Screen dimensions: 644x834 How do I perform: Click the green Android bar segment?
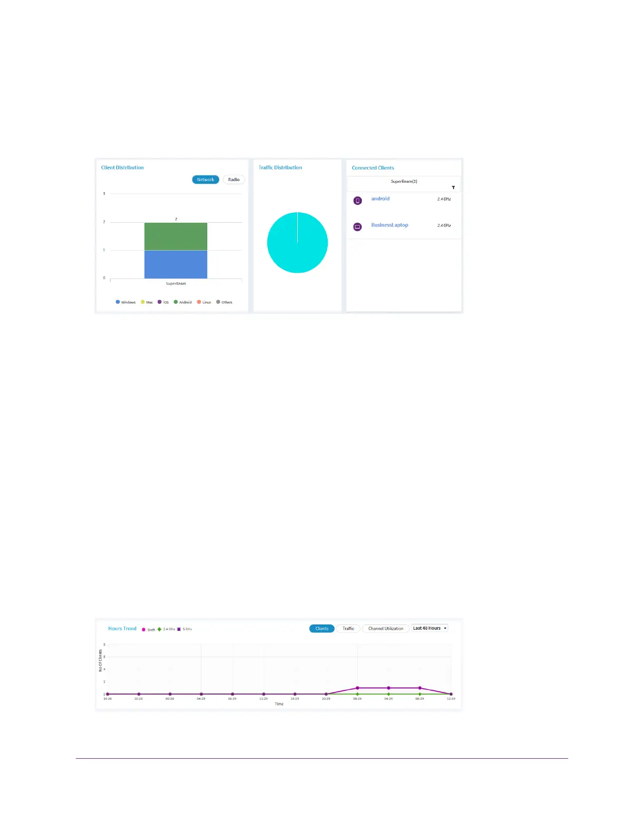176,236
